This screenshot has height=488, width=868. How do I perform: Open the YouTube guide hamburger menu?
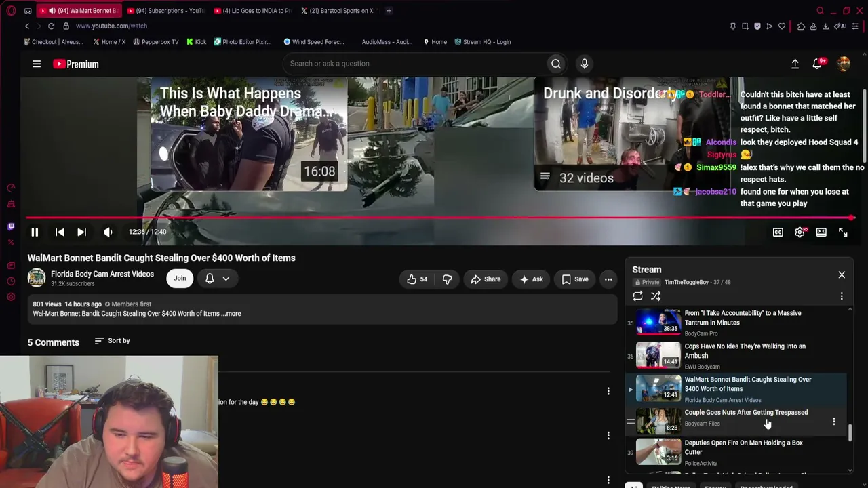pyautogui.click(x=37, y=64)
